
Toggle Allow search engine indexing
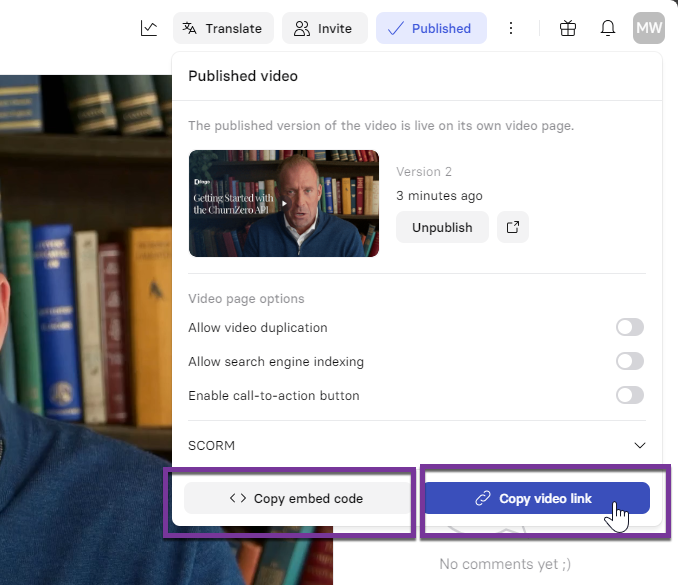click(630, 361)
